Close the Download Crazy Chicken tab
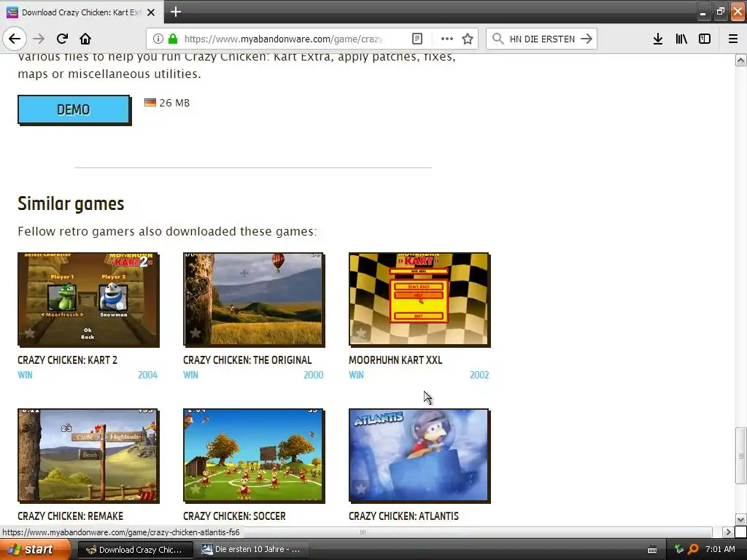 point(151,12)
